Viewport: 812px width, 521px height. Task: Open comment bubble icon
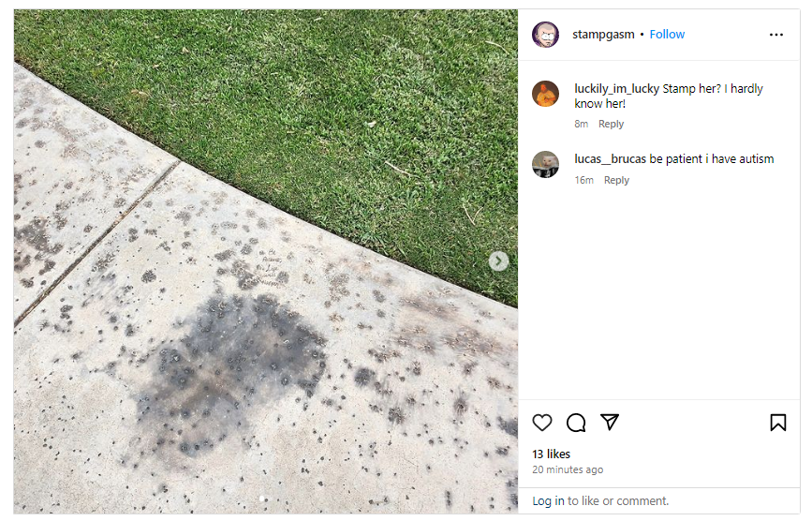click(x=575, y=423)
